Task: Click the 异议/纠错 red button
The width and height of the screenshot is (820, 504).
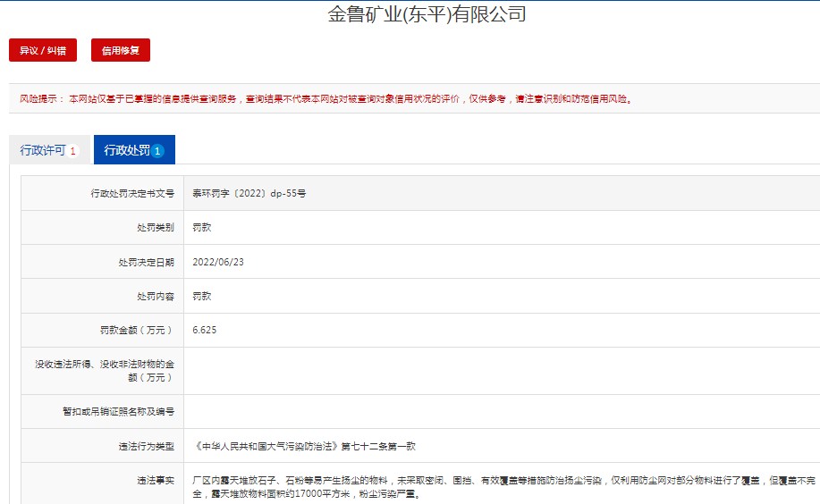Action: [x=43, y=50]
